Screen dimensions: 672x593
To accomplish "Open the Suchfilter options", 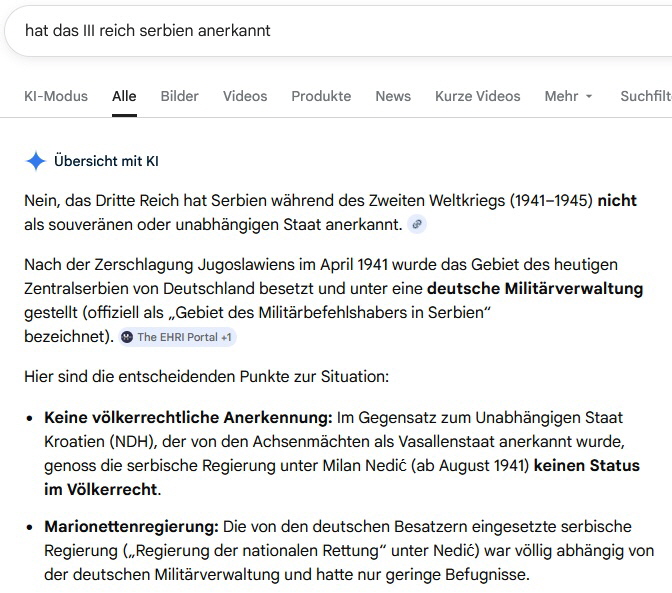I will coord(645,96).
